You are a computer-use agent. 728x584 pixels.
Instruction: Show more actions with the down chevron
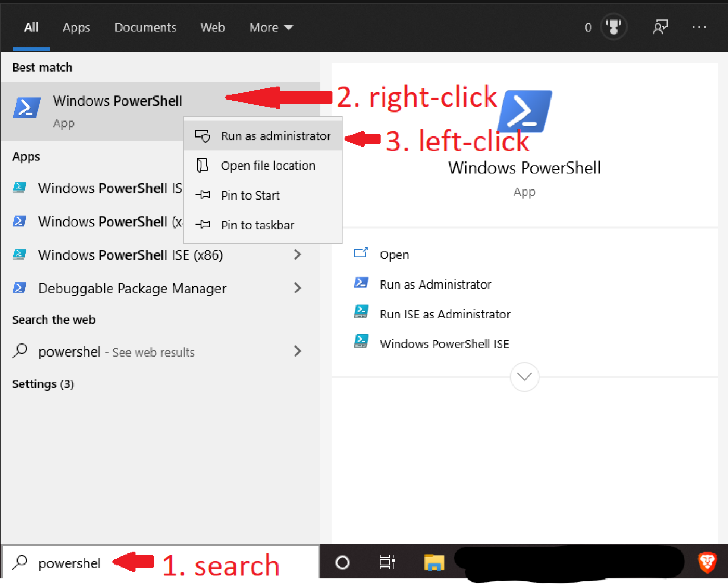pyautogui.click(x=524, y=377)
